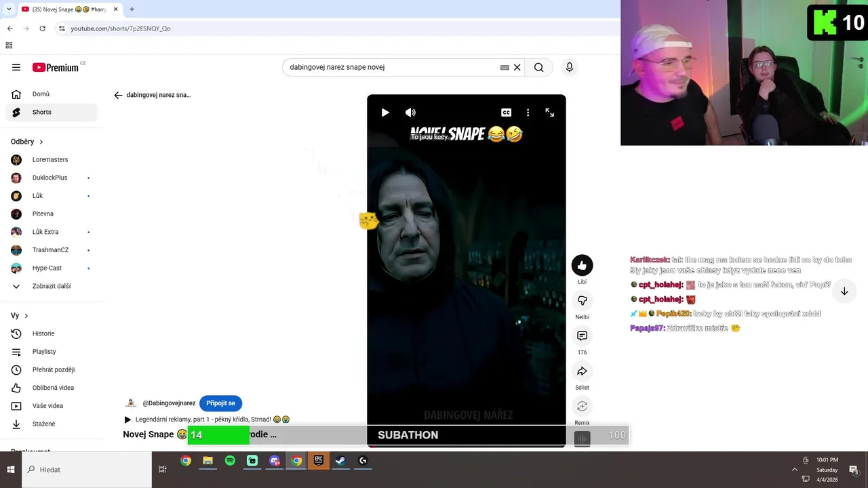Screen dimensions: 868x488
Task: Start voice search with the microphone
Action: point(569,67)
